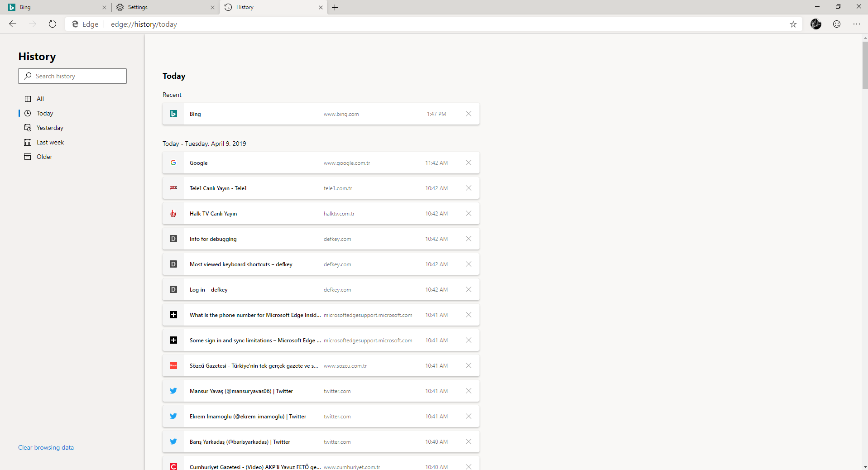Click the 11:42 AM timestamp
This screenshot has height=470, width=868.
tap(436, 163)
